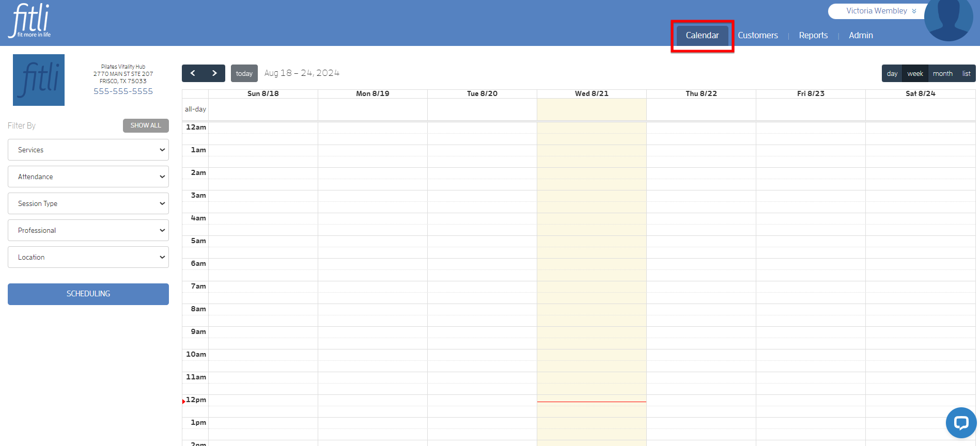
Task: Open the Customers tab
Action: (757, 35)
